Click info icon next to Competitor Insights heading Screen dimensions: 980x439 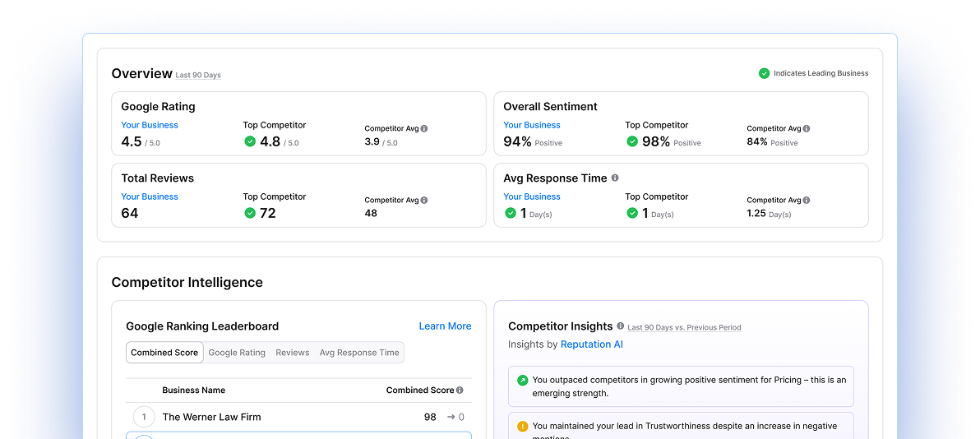[621, 326]
